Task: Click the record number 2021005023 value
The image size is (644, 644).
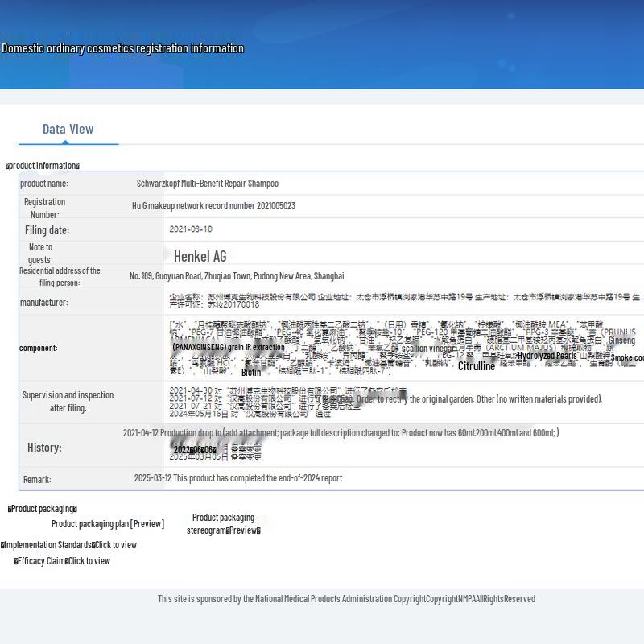Action: click(213, 206)
